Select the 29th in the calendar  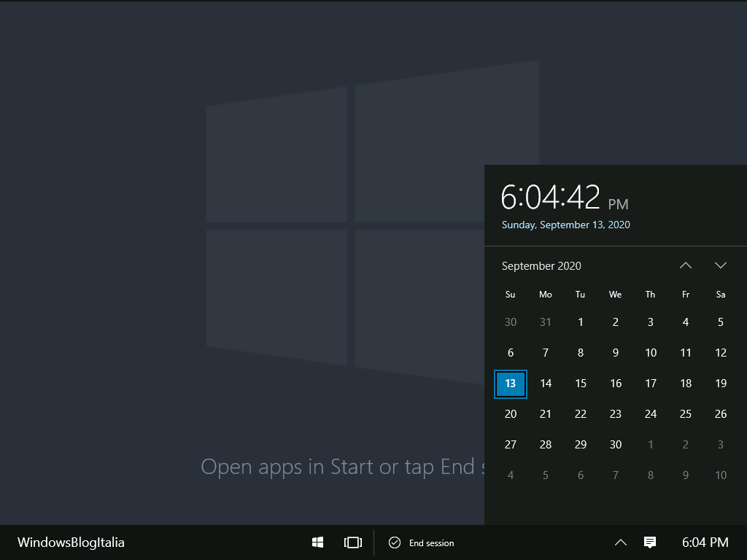580,445
